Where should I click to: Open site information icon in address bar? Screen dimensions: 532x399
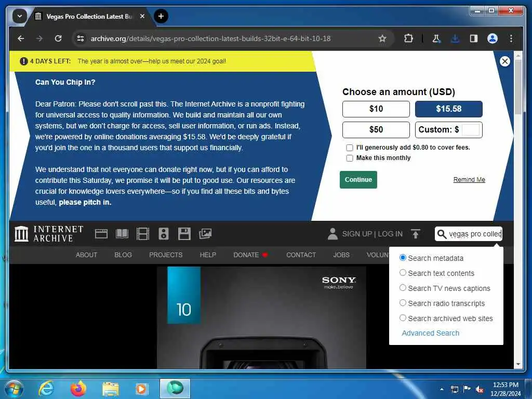81,38
